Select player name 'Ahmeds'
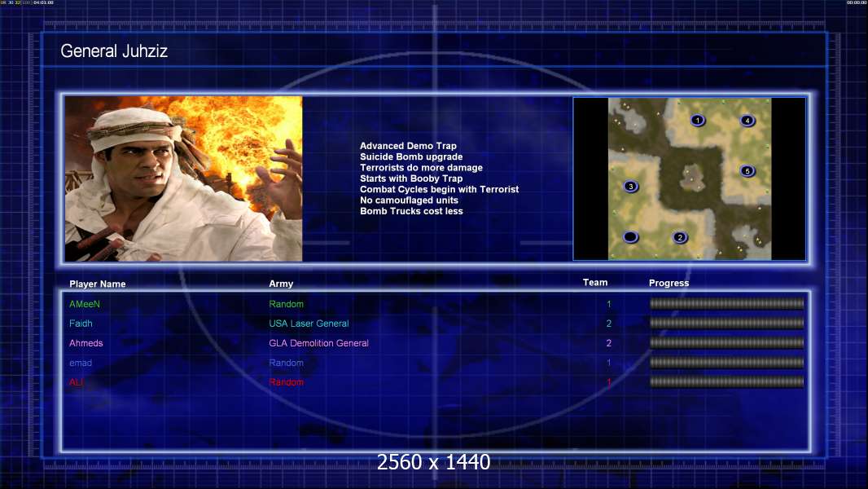Viewport: 868px width, 489px height. click(x=85, y=343)
